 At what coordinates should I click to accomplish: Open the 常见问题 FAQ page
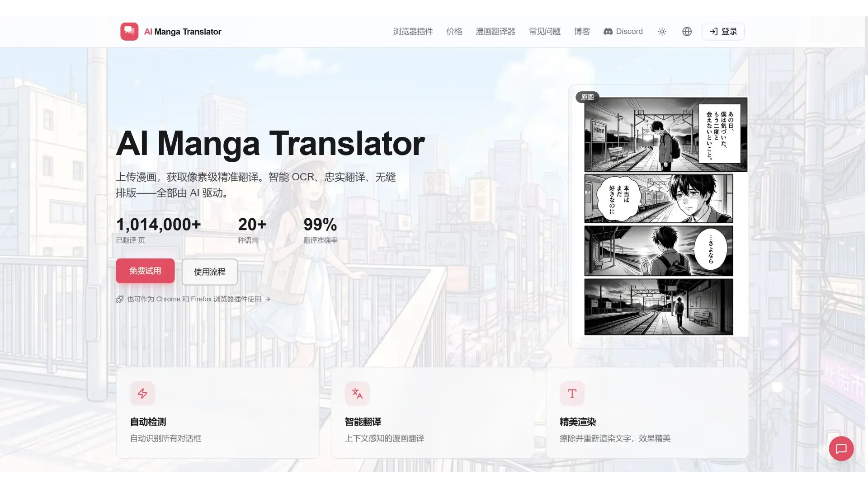click(545, 32)
